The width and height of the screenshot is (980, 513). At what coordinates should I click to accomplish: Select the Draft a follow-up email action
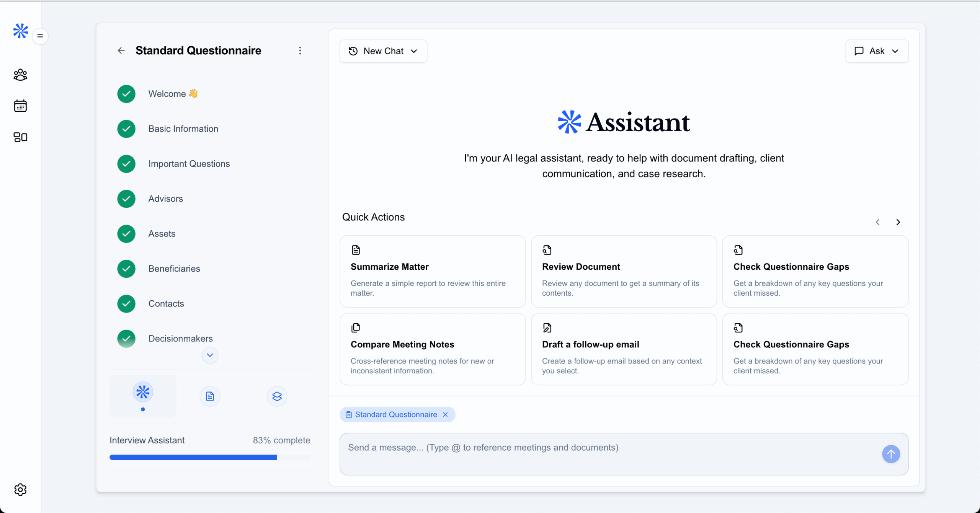[x=624, y=349]
